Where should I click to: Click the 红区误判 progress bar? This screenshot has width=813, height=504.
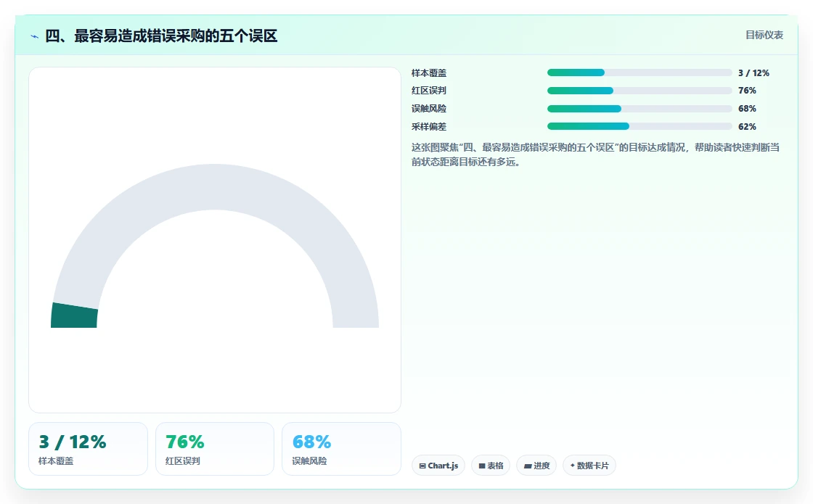pos(640,91)
